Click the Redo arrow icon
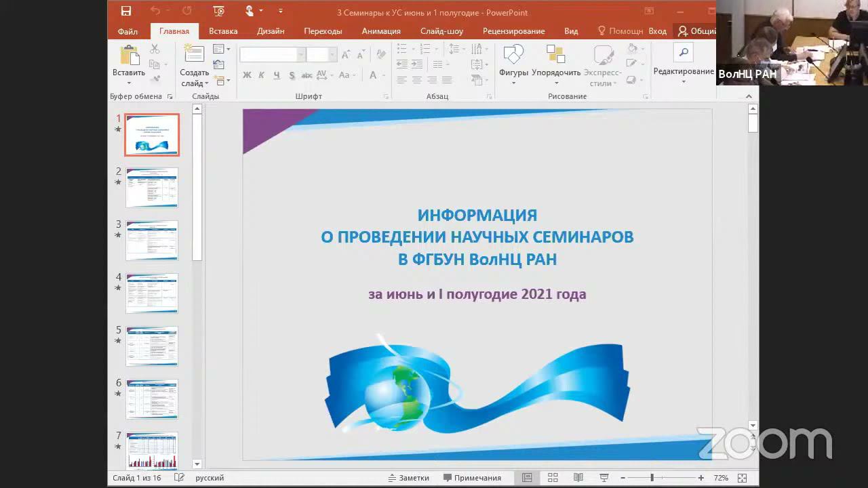 (186, 11)
